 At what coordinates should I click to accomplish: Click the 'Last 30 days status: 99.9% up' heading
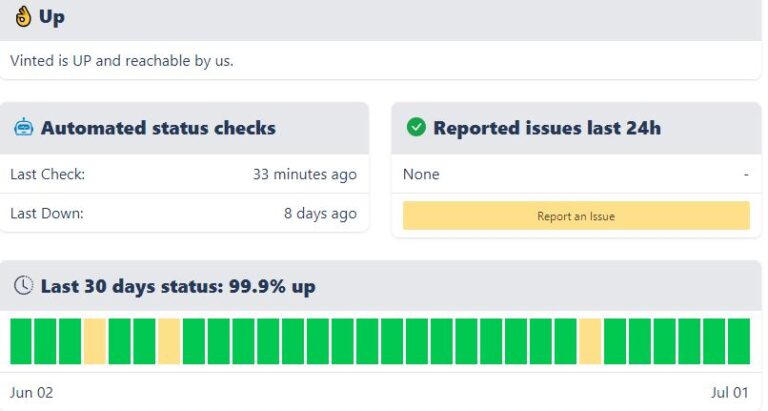(177, 287)
